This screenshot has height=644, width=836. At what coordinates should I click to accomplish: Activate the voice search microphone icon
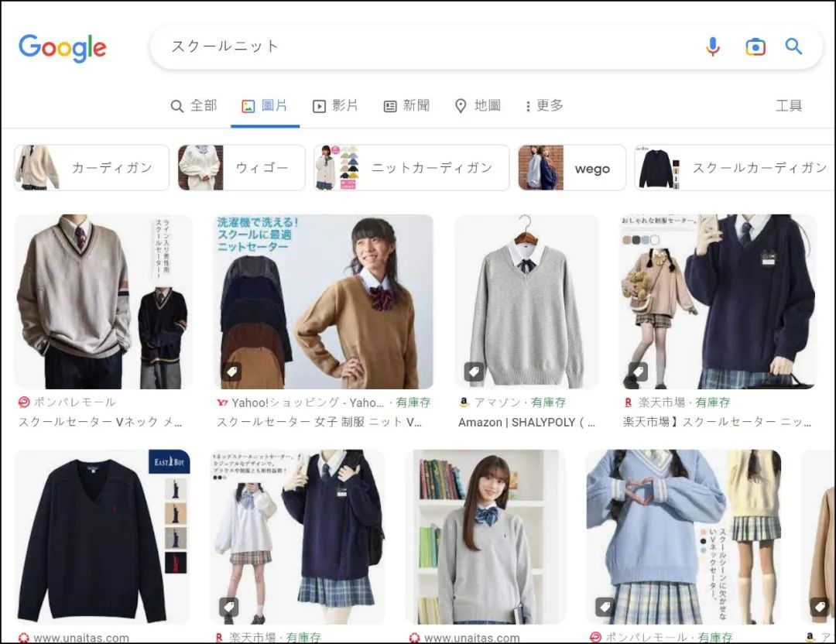(712, 46)
